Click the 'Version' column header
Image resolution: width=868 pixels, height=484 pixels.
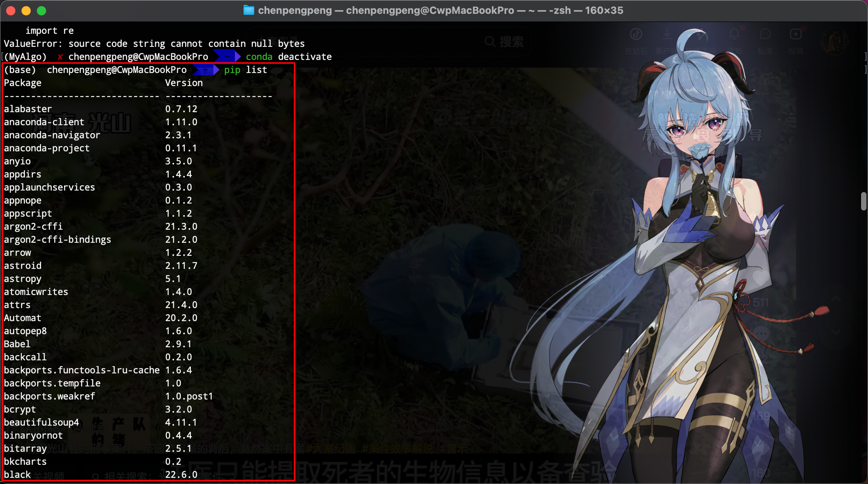coord(184,83)
